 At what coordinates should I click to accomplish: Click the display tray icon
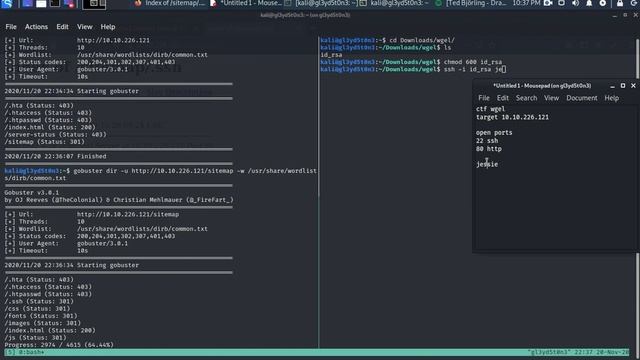click(x=562, y=3)
